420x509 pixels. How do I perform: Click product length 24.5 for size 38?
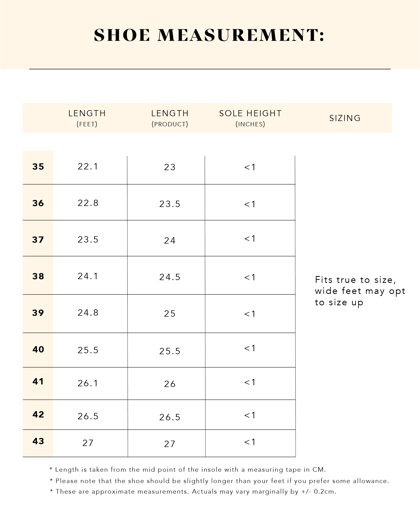pos(170,277)
